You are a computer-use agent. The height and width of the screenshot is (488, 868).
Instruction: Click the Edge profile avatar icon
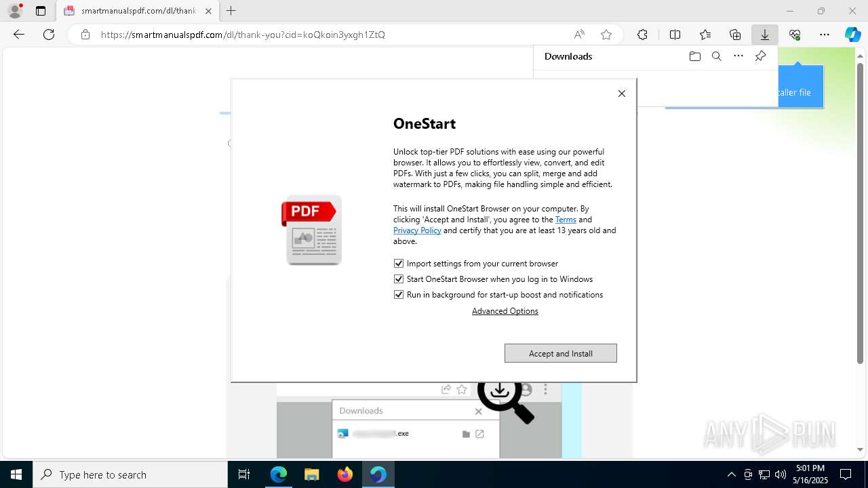click(x=15, y=11)
